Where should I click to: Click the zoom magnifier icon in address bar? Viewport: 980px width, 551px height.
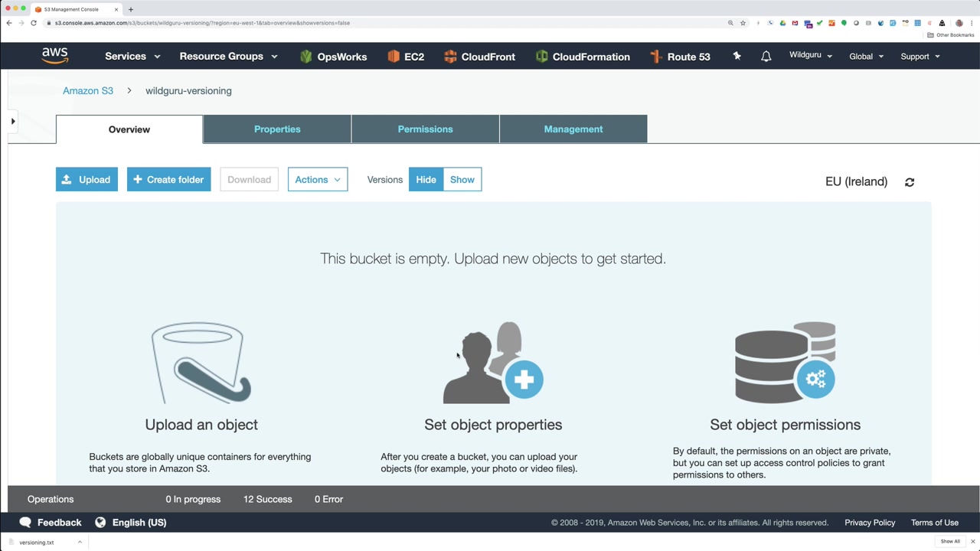pyautogui.click(x=730, y=23)
